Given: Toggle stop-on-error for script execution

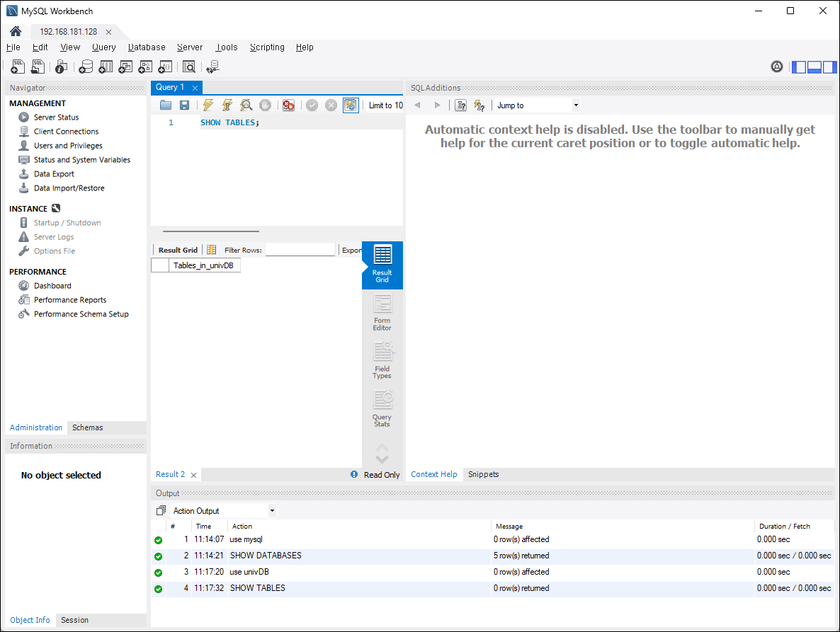Looking at the screenshot, I should 288,105.
